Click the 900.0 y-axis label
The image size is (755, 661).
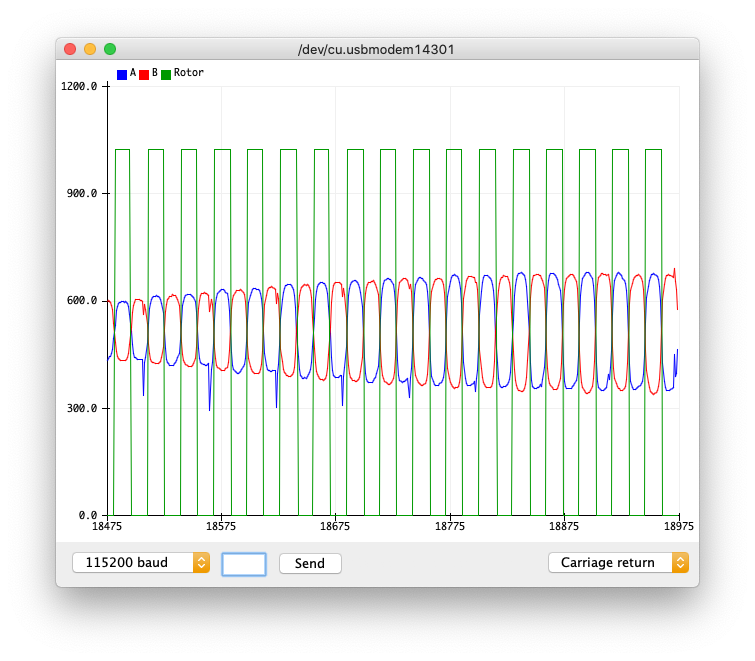82,194
